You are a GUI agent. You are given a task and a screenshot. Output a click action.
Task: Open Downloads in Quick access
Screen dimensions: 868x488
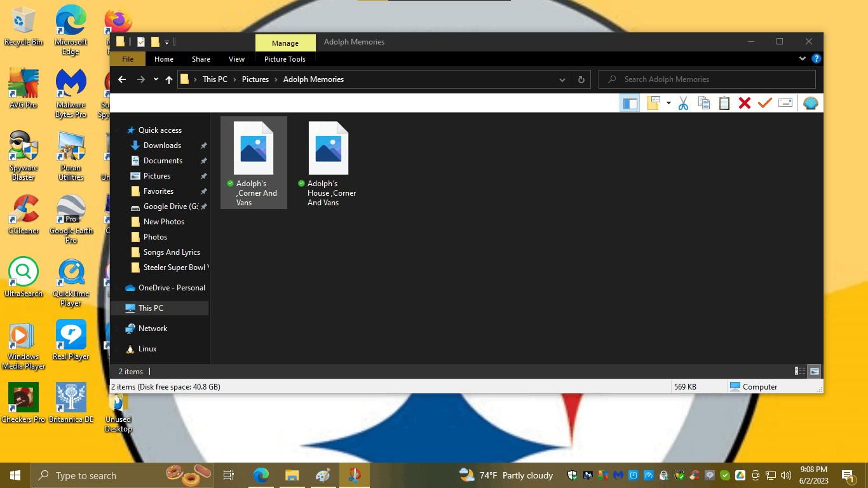point(162,146)
